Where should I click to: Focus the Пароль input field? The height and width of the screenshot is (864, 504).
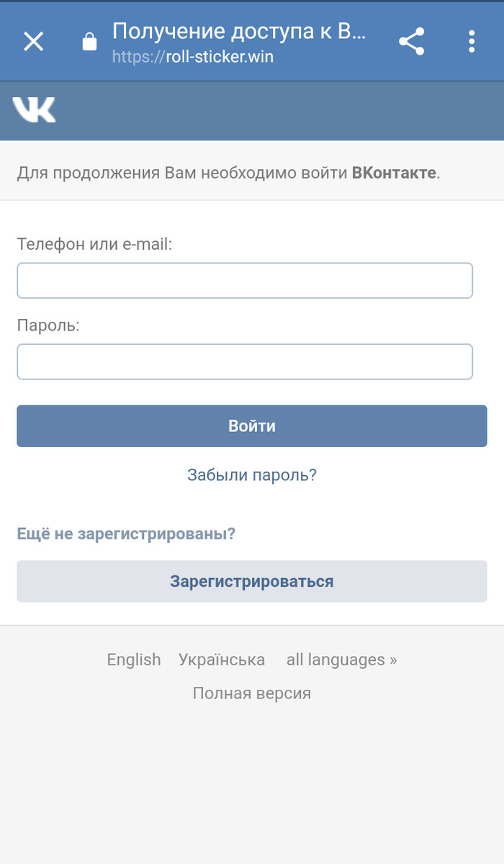245,361
